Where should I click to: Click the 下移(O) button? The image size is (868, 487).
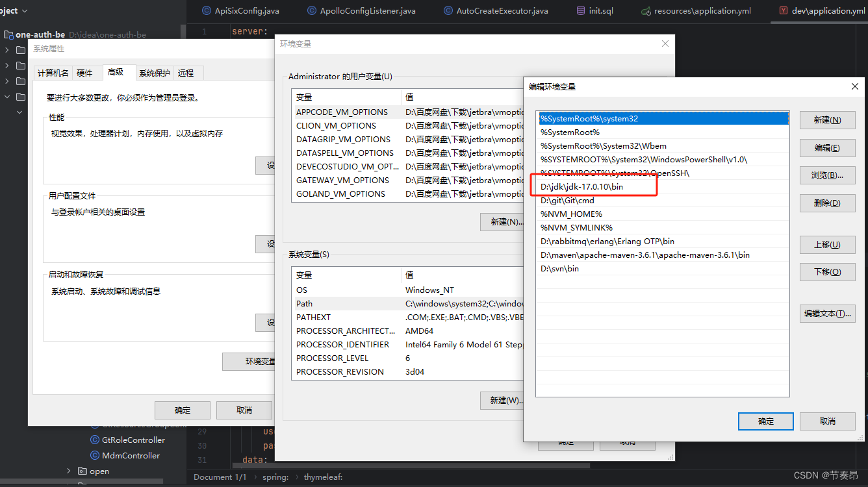click(x=827, y=271)
